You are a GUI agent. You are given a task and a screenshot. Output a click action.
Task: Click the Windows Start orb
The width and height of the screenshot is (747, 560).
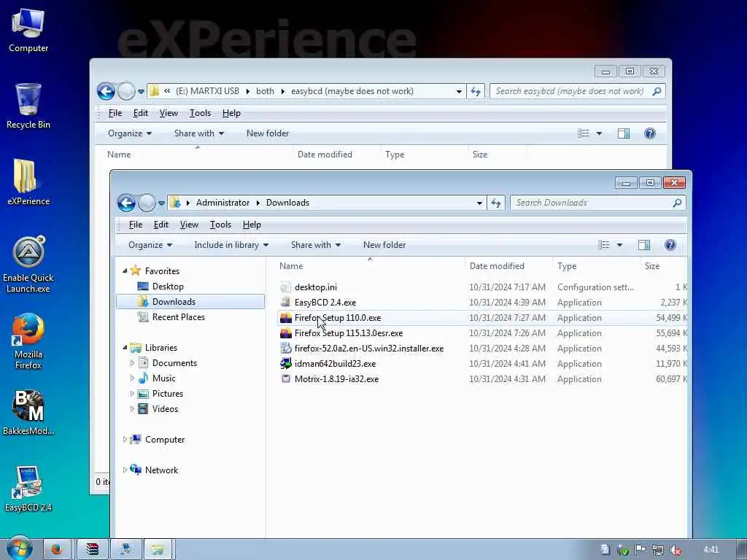point(19,549)
